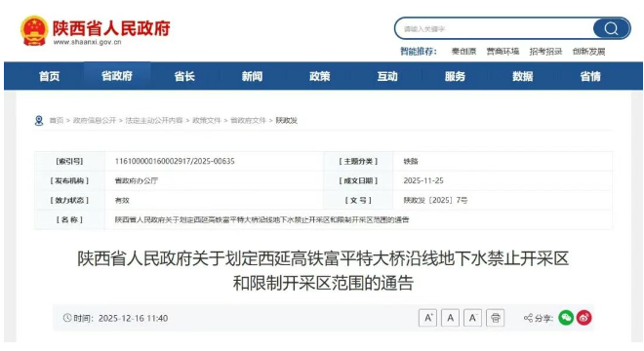The image size is (644, 351).
Task: Open the 省政府 navigation tab
Action: pyautogui.click(x=117, y=76)
